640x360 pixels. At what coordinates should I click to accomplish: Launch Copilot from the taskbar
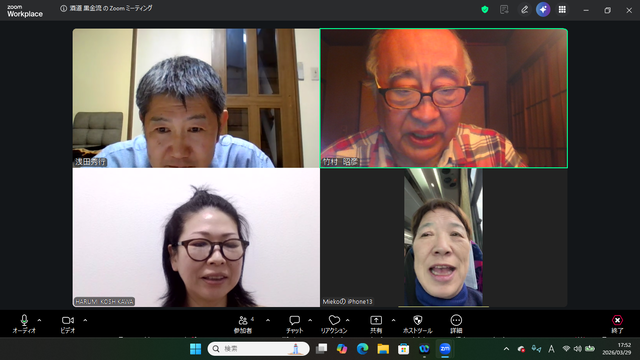click(342, 349)
